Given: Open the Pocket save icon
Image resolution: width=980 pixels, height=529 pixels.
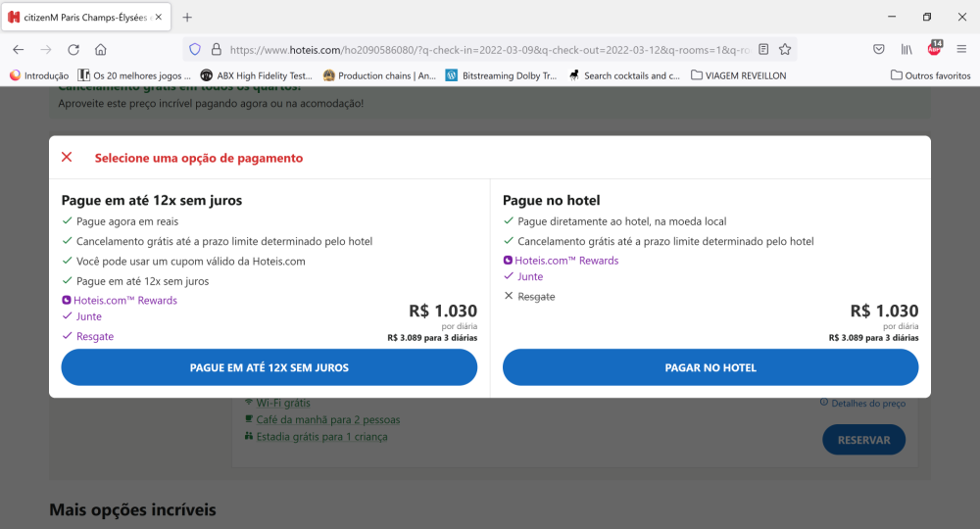Looking at the screenshot, I should click(x=879, y=49).
